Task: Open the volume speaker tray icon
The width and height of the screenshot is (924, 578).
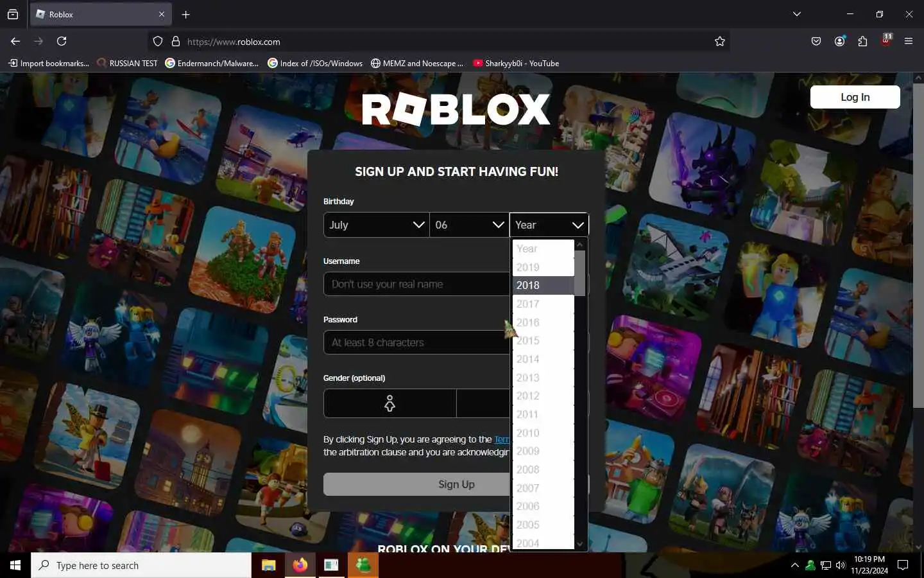Action: pos(841,565)
